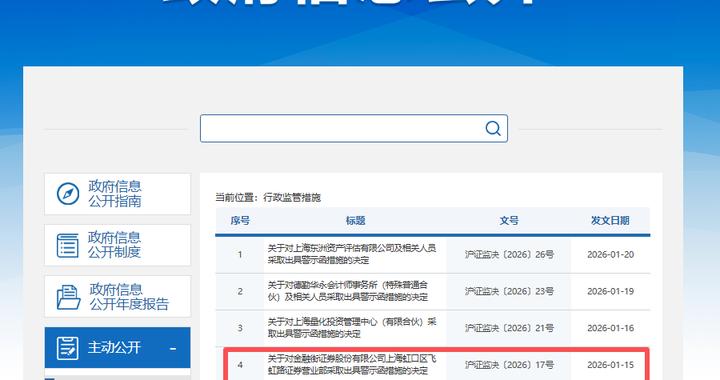
Task: Click date 2026-01-15
Action: coord(610,365)
